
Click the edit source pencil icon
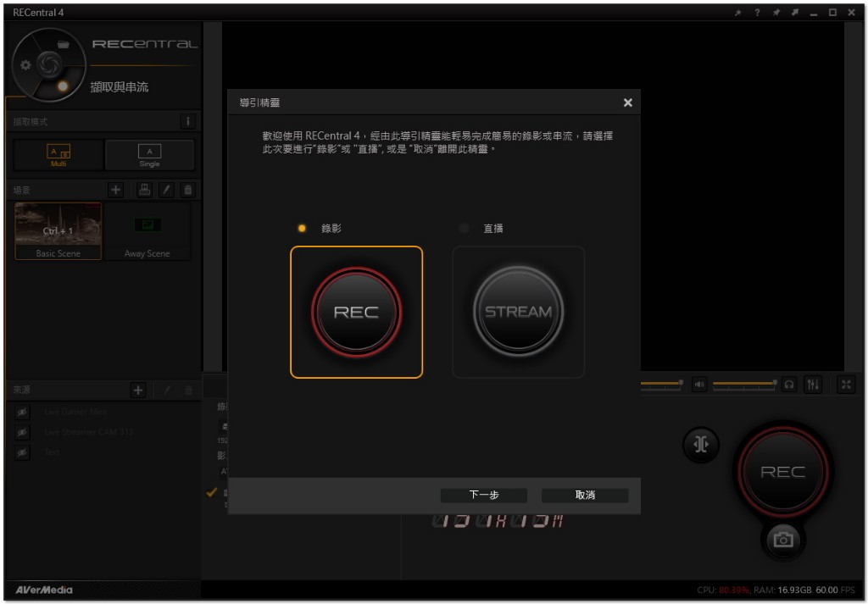point(167,390)
